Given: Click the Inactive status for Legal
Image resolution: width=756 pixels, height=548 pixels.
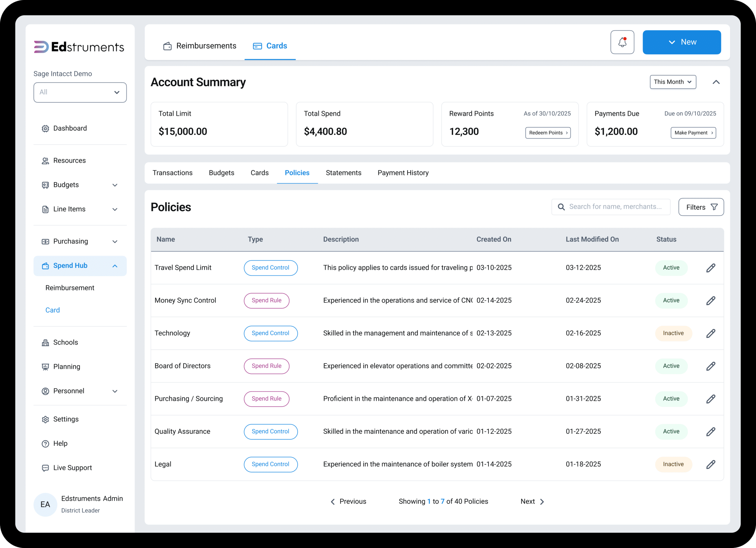Looking at the screenshot, I should (673, 464).
